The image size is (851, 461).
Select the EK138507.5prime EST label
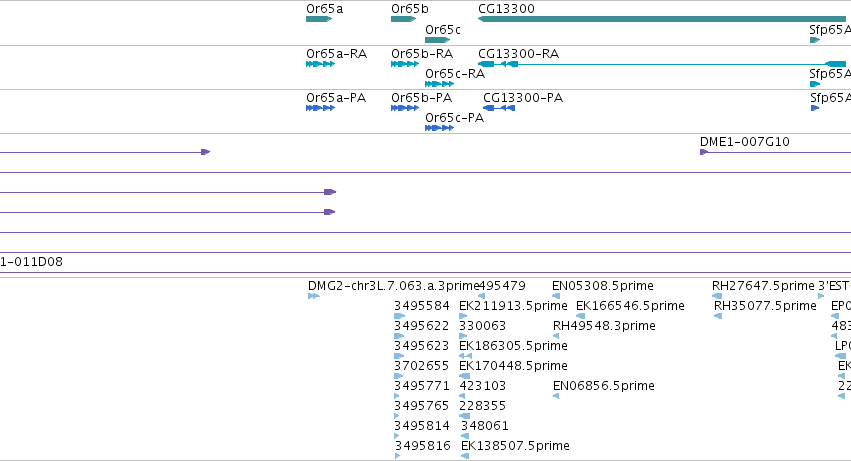515,446
